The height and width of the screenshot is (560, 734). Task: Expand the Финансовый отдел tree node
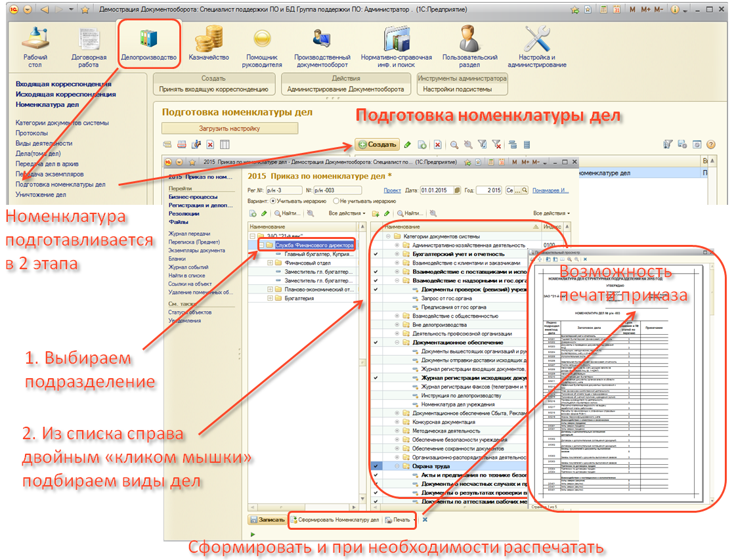tap(270, 263)
